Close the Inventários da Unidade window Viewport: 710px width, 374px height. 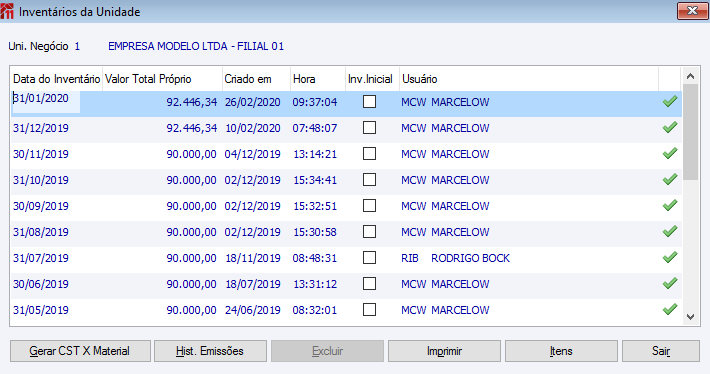coord(692,11)
